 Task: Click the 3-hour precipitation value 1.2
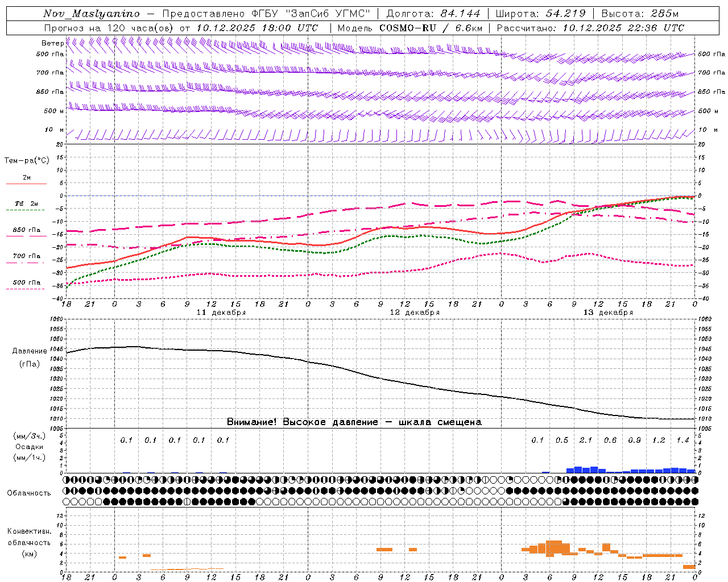pos(659,440)
